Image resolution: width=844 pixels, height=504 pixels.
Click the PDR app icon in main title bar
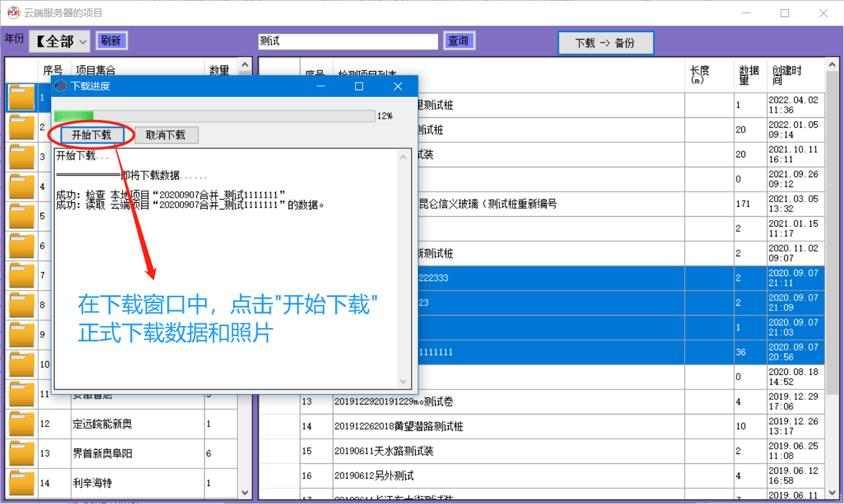(13, 13)
